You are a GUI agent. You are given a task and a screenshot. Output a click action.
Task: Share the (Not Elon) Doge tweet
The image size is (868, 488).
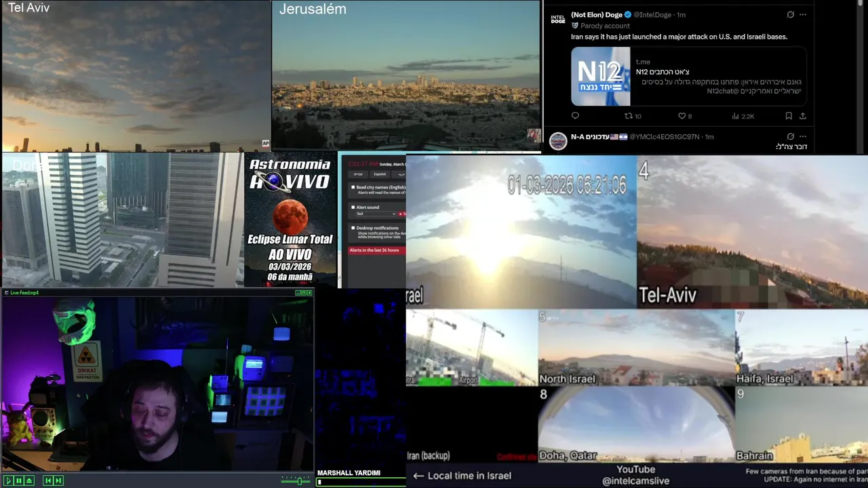[802, 116]
